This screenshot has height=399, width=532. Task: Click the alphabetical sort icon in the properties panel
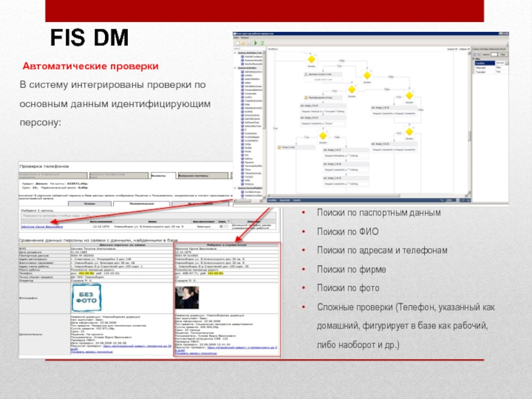click(x=479, y=55)
